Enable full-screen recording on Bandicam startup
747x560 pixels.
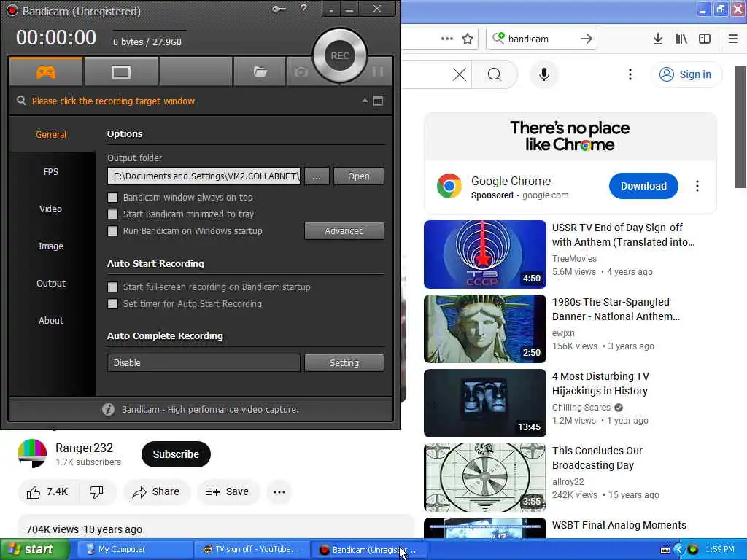tap(113, 287)
